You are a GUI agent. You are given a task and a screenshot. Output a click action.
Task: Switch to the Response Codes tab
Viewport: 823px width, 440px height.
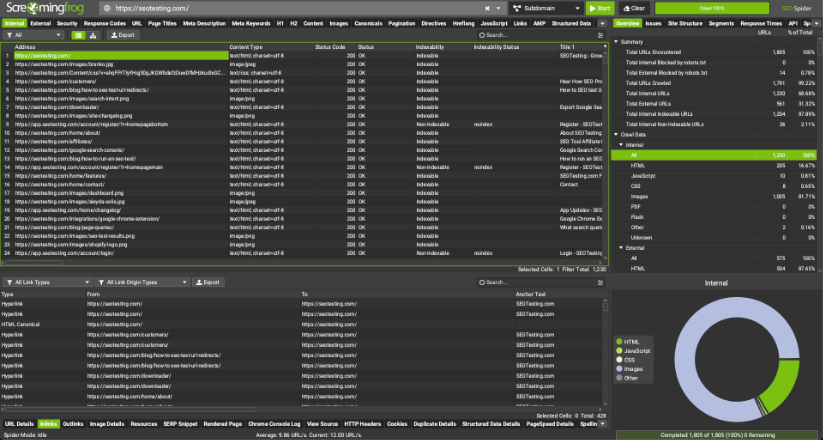104,21
